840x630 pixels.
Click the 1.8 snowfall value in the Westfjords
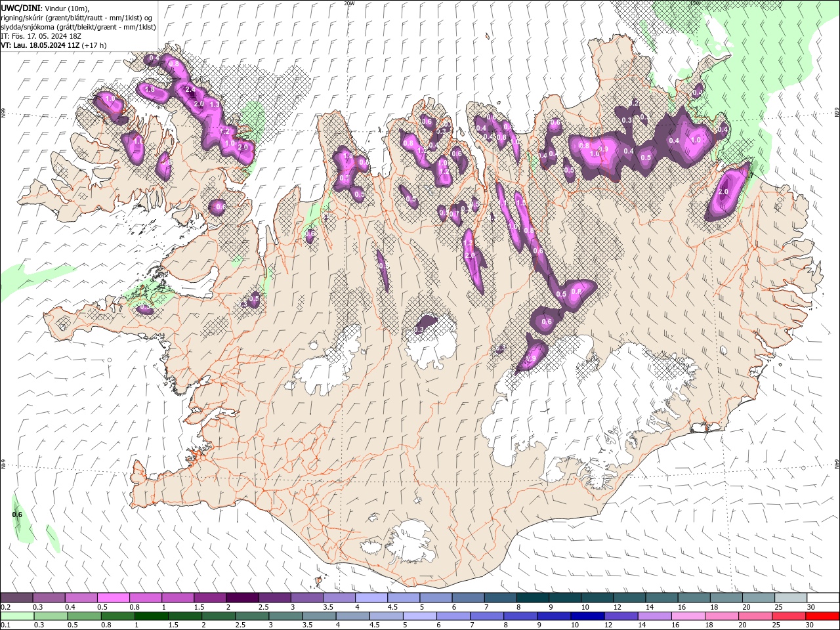pyautogui.click(x=150, y=89)
